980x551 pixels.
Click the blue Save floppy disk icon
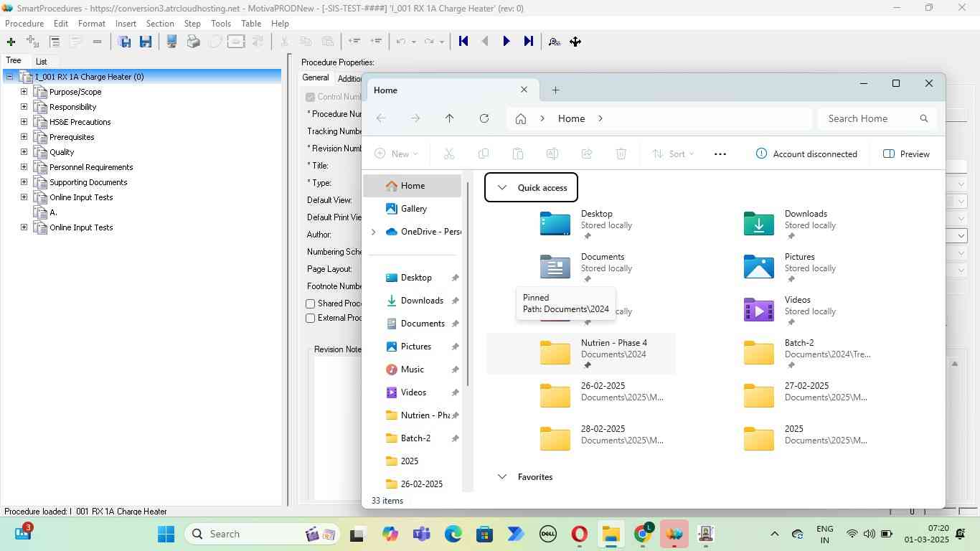pos(146,42)
